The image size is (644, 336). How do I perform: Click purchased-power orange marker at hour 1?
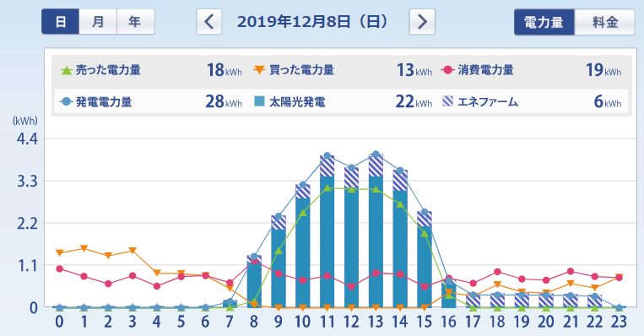[x=84, y=248]
